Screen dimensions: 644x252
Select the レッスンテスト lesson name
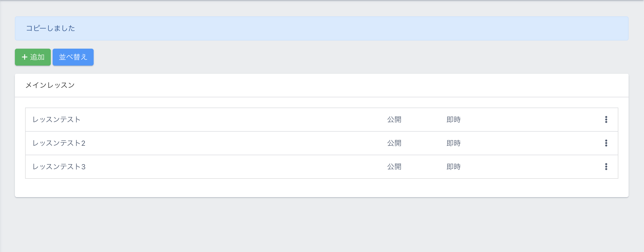56,120
